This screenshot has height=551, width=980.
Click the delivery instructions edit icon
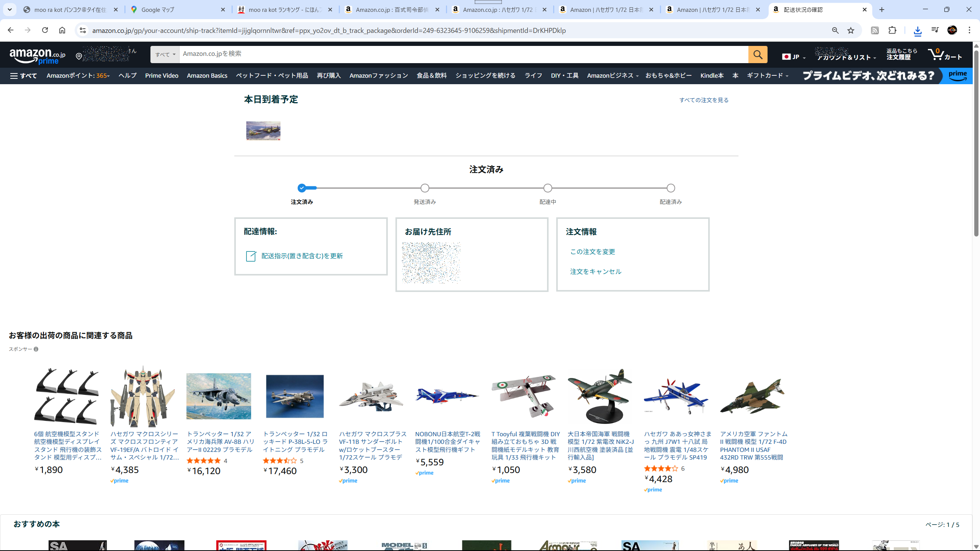pyautogui.click(x=251, y=256)
